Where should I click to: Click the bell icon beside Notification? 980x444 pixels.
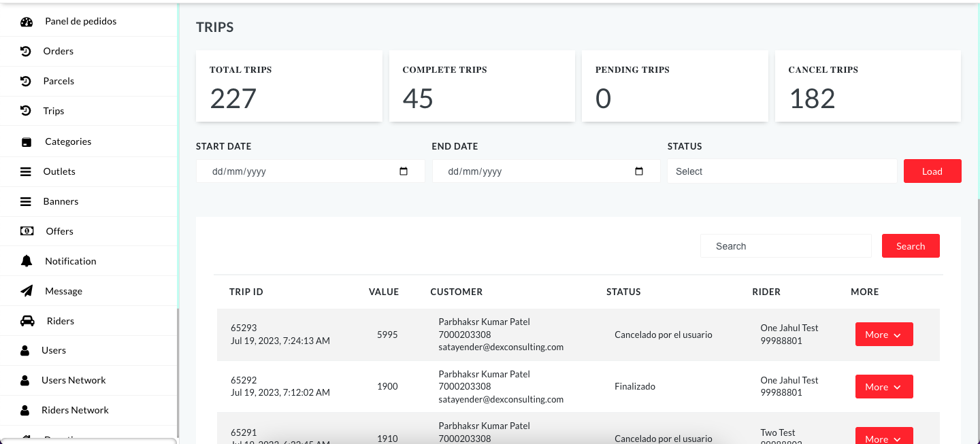[27, 261]
